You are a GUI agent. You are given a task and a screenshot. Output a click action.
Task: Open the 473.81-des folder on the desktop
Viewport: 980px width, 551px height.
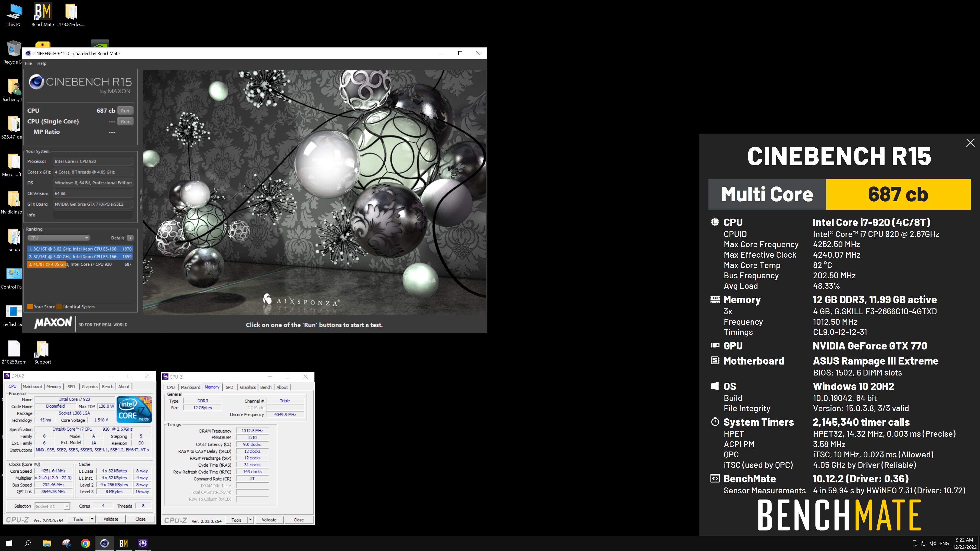coord(71,15)
